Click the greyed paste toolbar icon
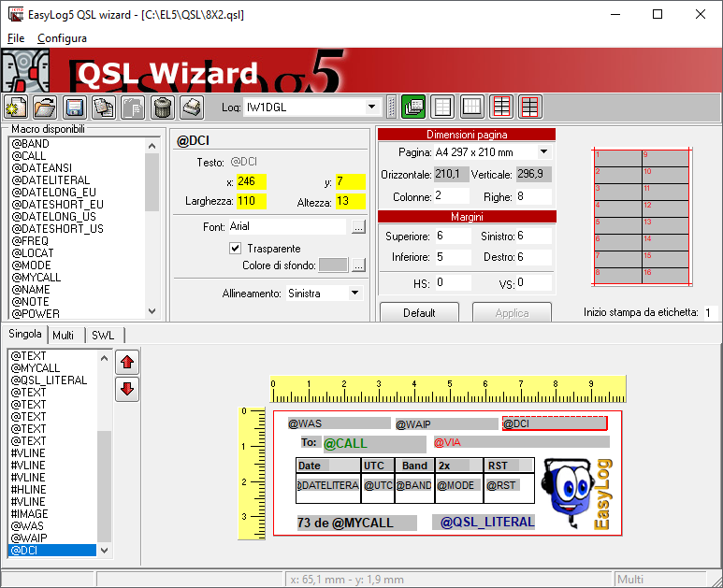Screen dimensions: 723x588 point(133,107)
